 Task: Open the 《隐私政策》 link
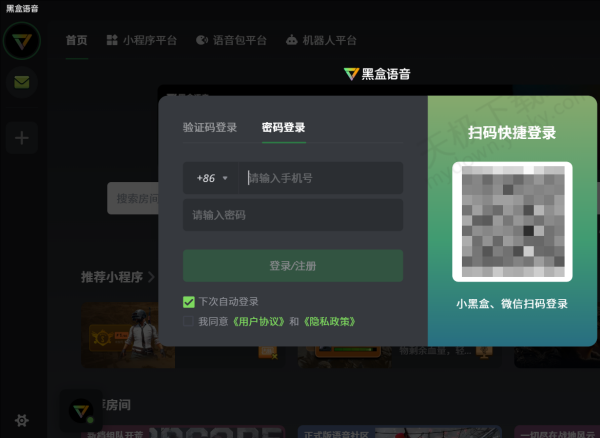(x=330, y=322)
